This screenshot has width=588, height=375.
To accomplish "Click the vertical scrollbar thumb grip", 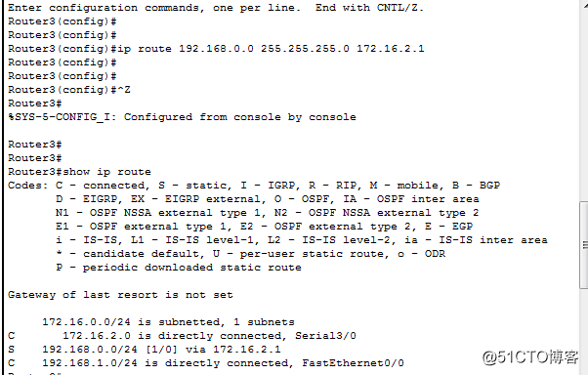I will pos(585,245).
